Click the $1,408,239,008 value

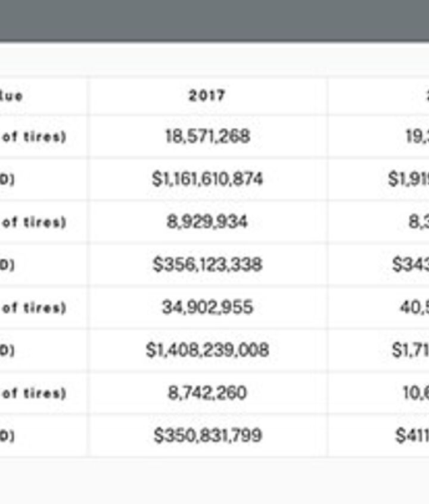tap(207, 350)
